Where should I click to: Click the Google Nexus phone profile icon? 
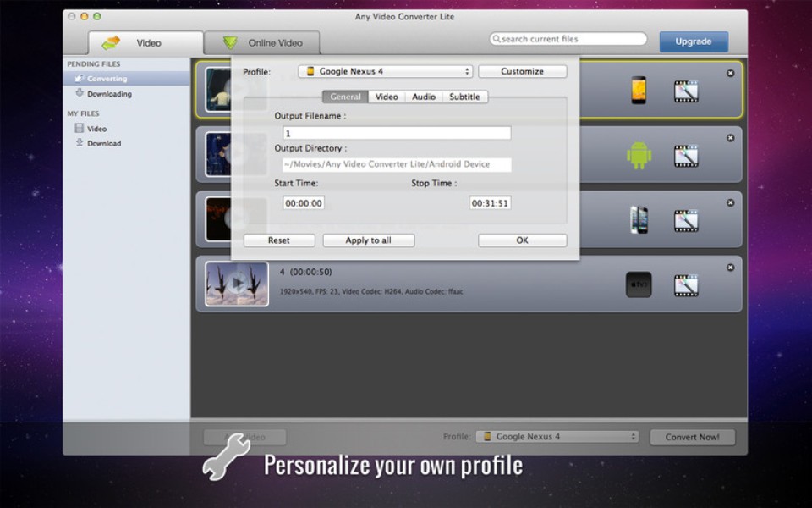click(639, 91)
